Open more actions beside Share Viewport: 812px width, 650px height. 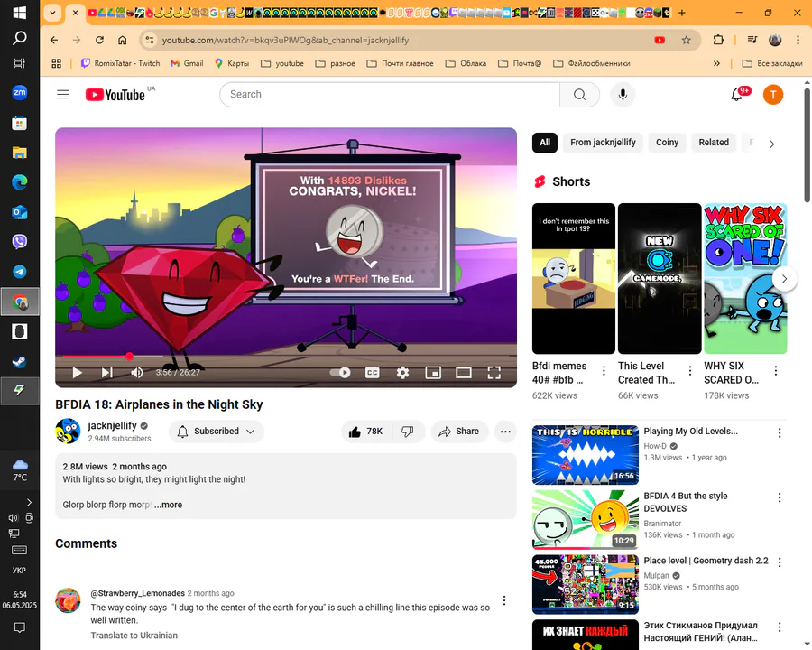tap(505, 432)
